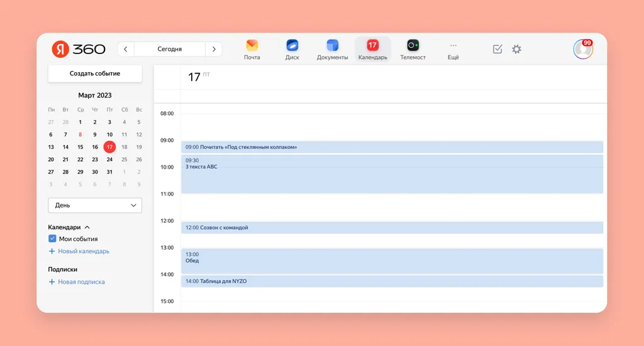Launch the Телемост app icon
This screenshot has height=346, width=644.
413,45
